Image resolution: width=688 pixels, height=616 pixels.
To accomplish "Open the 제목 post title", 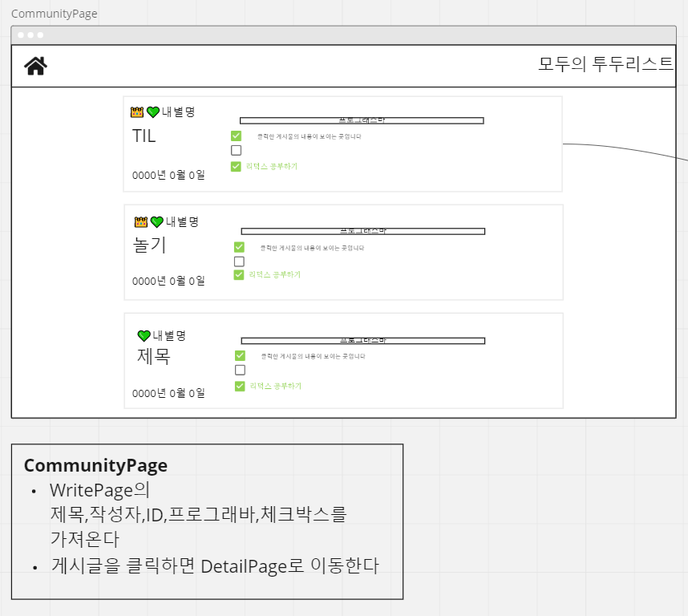I will tap(154, 356).
